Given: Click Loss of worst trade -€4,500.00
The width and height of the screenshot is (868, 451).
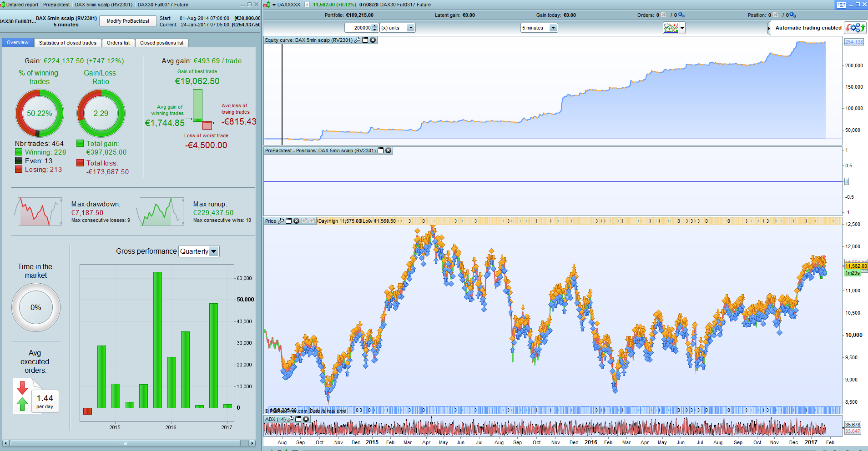Looking at the screenshot, I should coord(206,145).
